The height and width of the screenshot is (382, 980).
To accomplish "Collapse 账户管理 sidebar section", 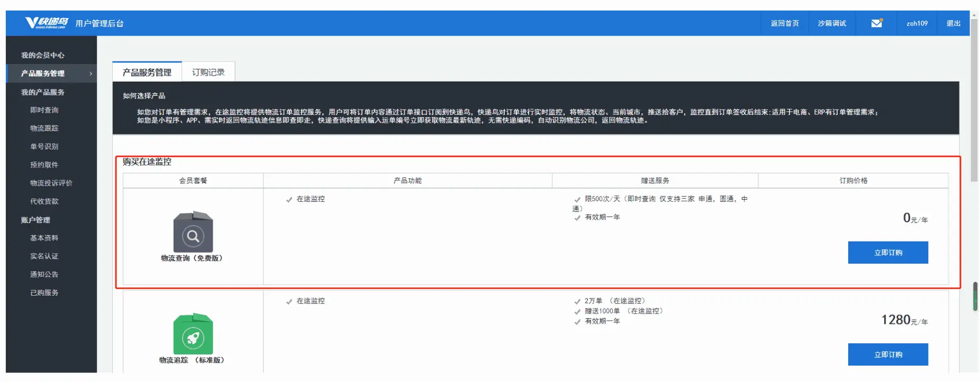I will point(35,220).
